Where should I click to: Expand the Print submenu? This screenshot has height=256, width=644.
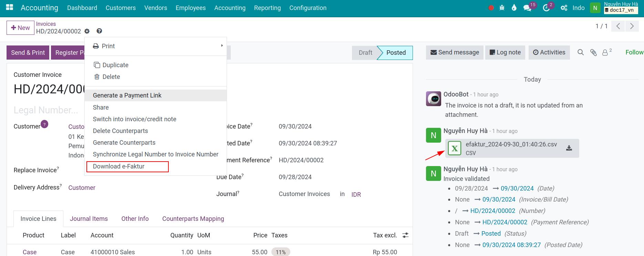tap(156, 46)
